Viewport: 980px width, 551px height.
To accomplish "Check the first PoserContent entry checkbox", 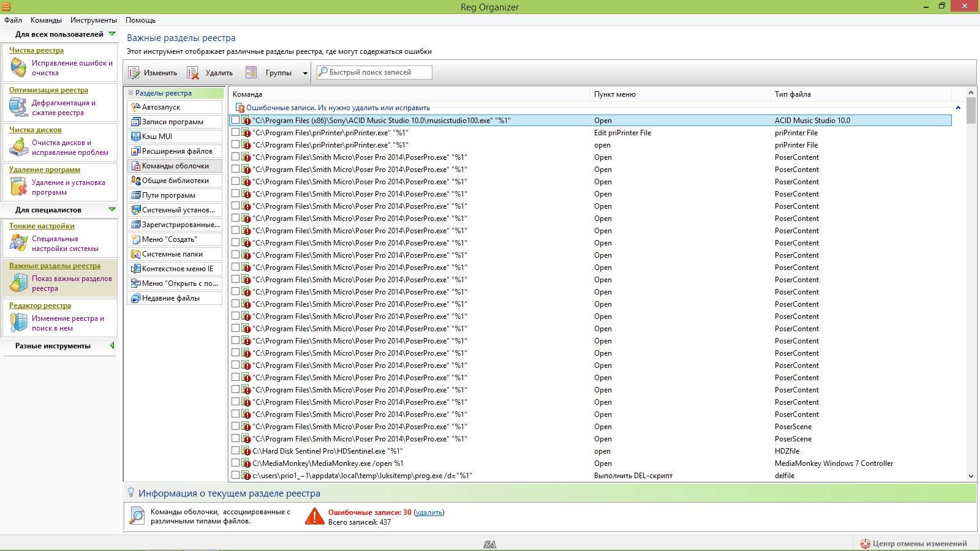I will point(235,157).
